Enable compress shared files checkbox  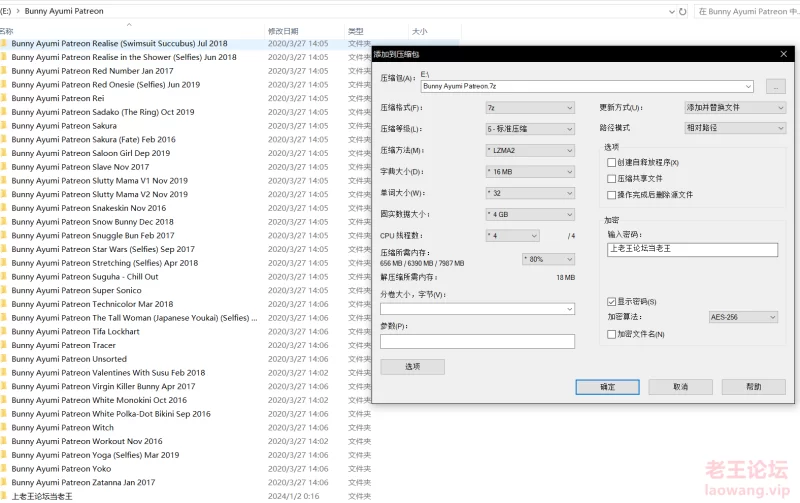pyautogui.click(x=611, y=179)
